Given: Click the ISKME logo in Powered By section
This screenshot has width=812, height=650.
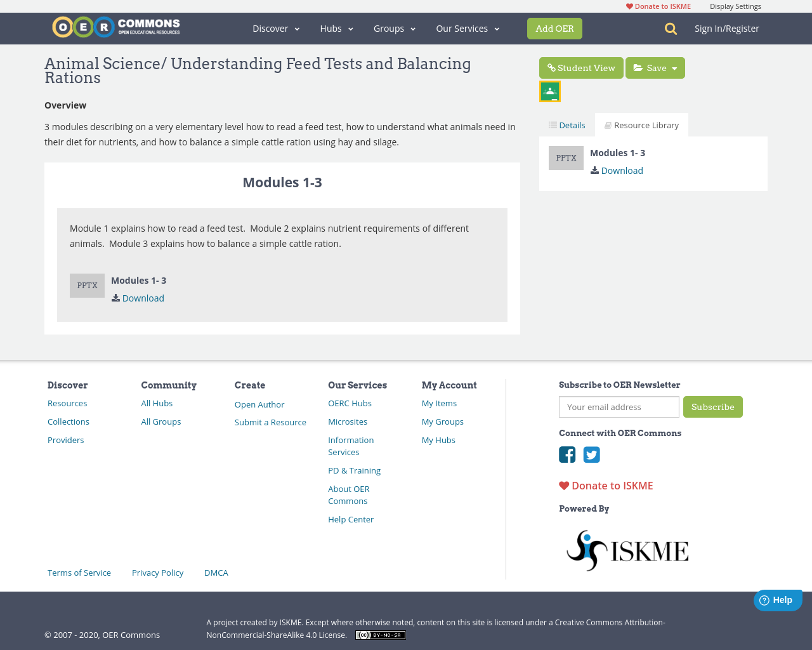Looking at the screenshot, I should 627,548.
